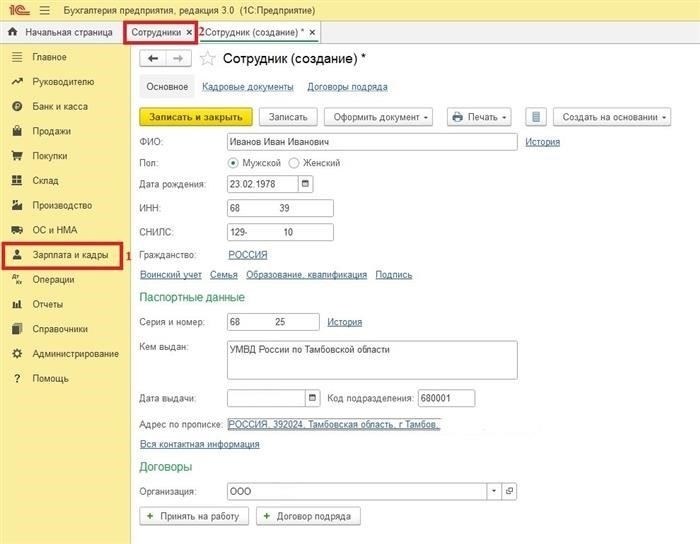This screenshot has height=544, width=700.
Task: Expand Создать на основании dropdown
Action: point(612,117)
